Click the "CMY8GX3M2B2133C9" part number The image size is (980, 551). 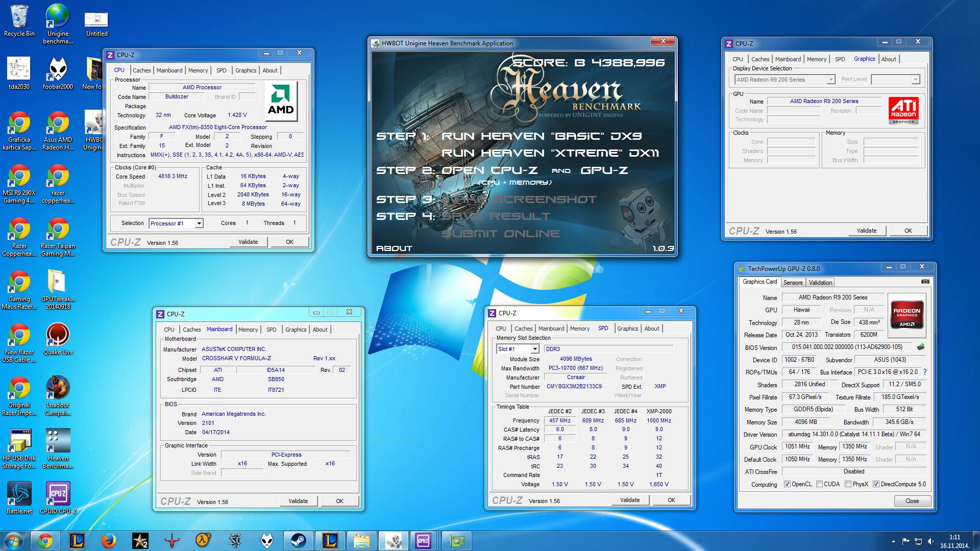574,386
